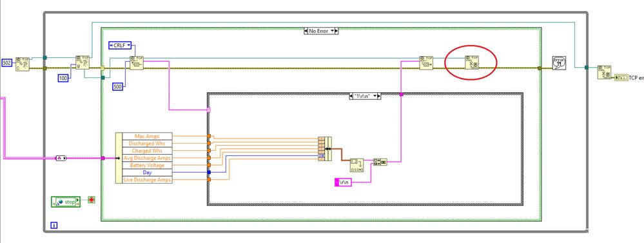Click the TCP error indicator terminal

pyautogui.click(x=621, y=77)
